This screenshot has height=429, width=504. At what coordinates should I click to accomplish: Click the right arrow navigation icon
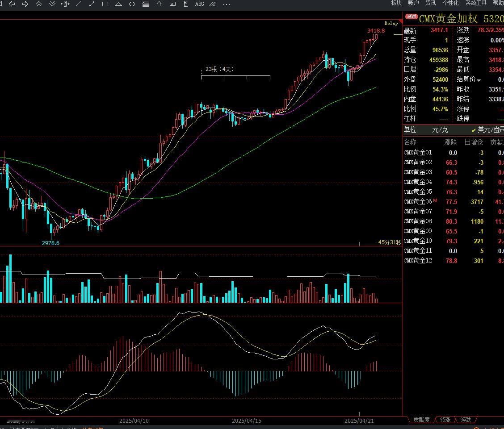point(25,4)
